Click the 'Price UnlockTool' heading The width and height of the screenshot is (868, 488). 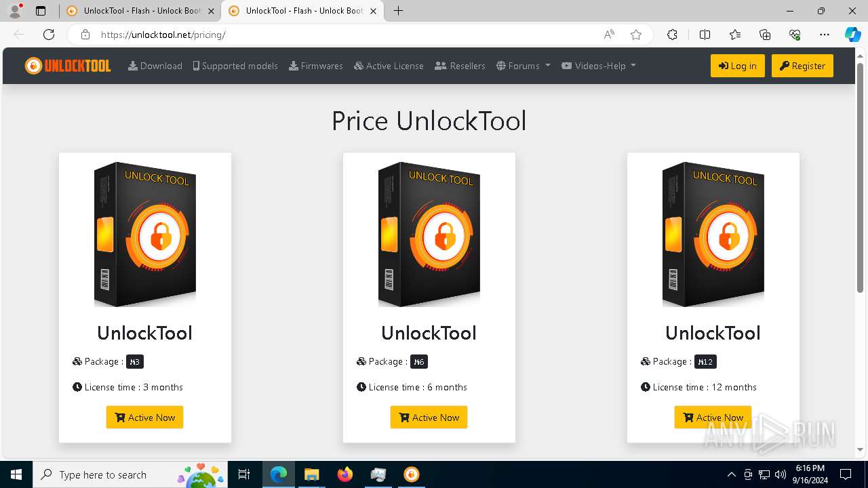[429, 121]
